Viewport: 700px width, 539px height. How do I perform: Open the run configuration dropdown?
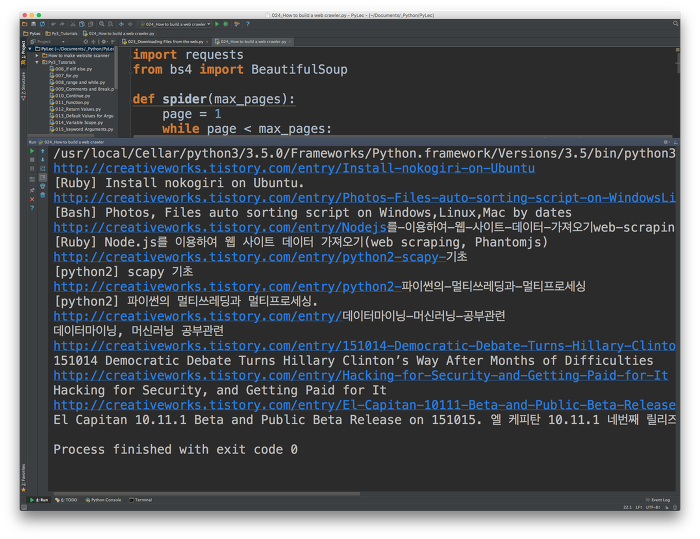point(175,24)
